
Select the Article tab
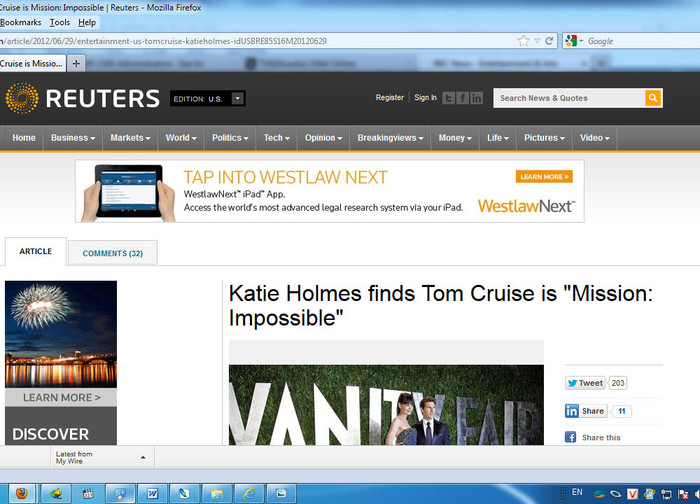click(36, 251)
